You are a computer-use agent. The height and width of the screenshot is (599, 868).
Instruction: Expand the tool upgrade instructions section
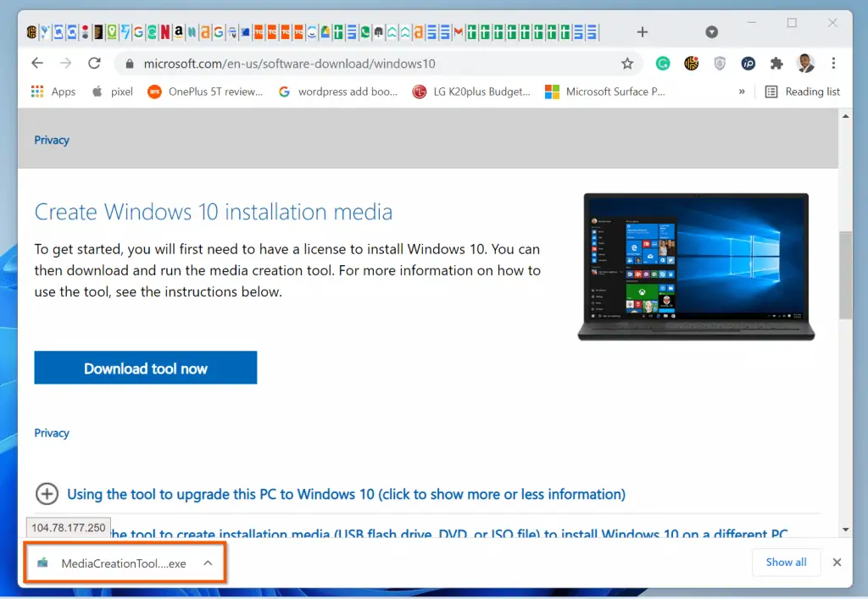47,494
